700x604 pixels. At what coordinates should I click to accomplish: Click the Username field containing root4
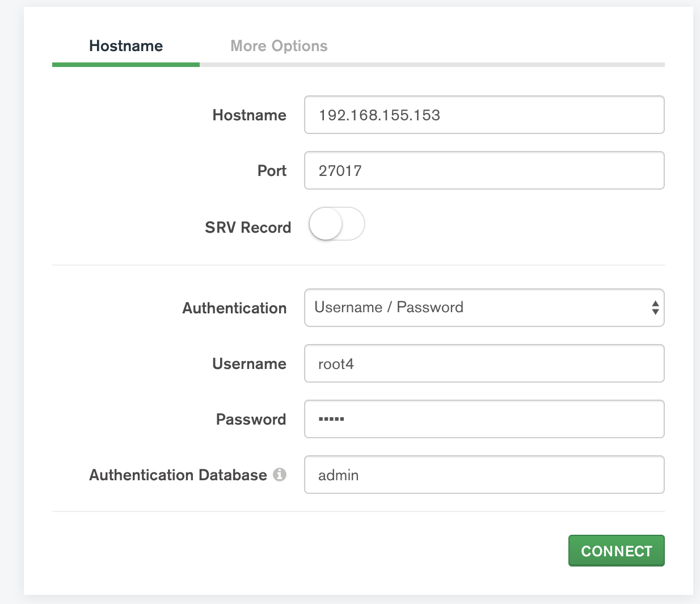coord(484,364)
